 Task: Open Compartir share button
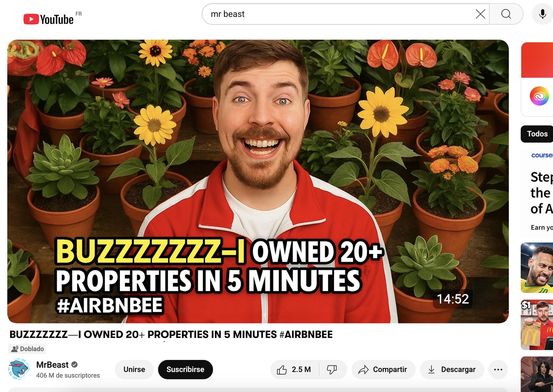(x=383, y=369)
